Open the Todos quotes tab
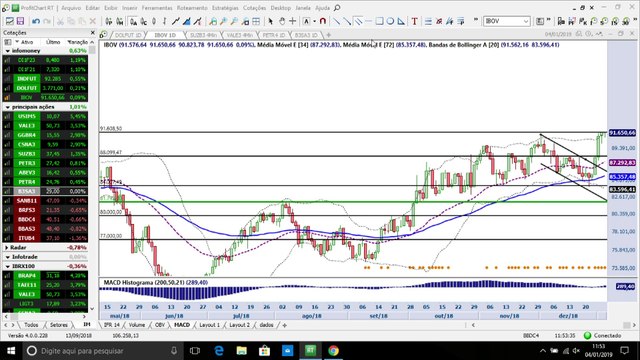The width and height of the screenshot is (640, 360). pyautogui.click(x=31, y=325)
